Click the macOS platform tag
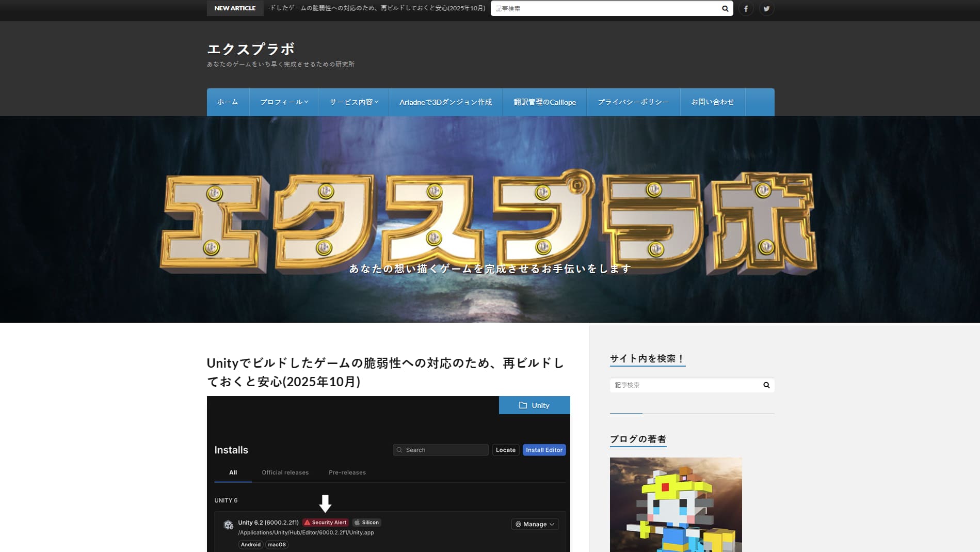Screen dimensions: 980x552 [x=277, y=544]
